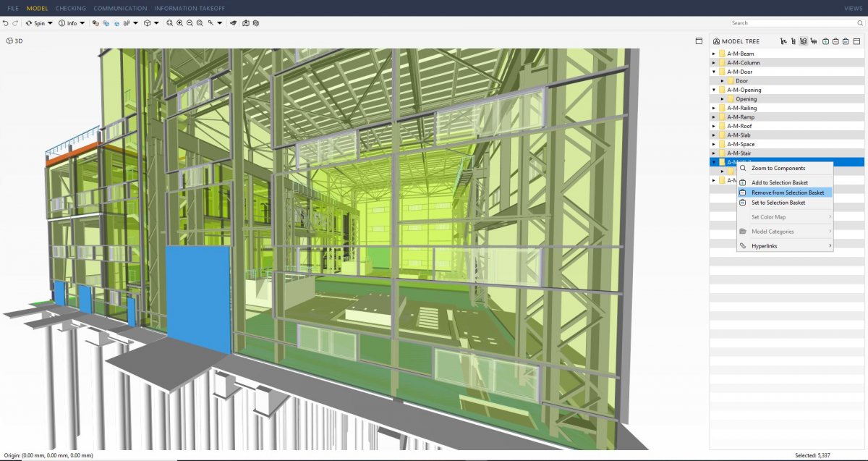
Task: Click the map icon beside the stacked-layers icon
Action: point(246,23)
